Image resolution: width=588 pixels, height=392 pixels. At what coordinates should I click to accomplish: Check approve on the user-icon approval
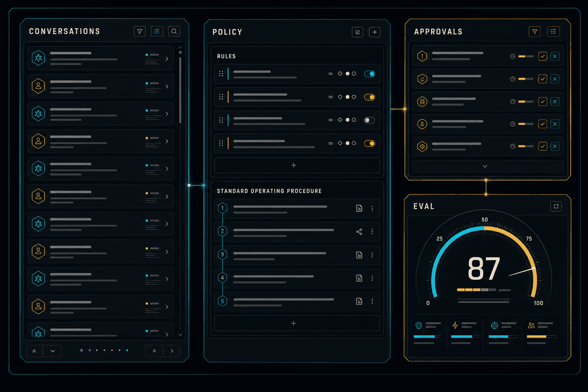tap(542, 124)
